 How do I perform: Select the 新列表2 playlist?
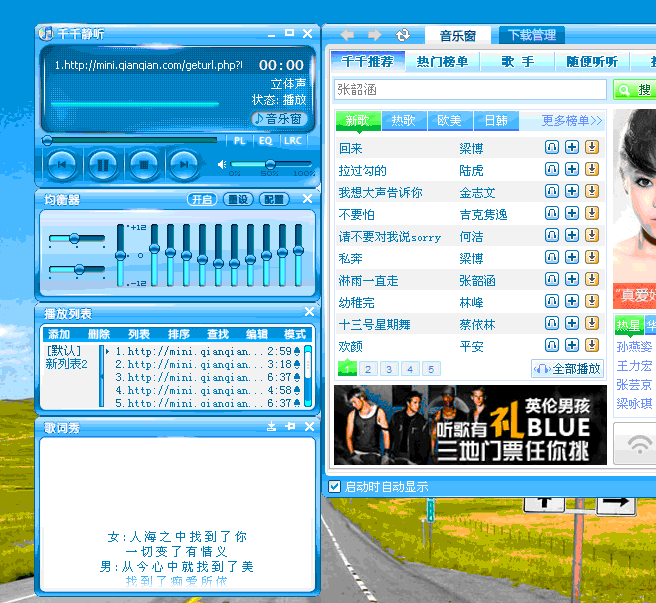click(66, 364)
